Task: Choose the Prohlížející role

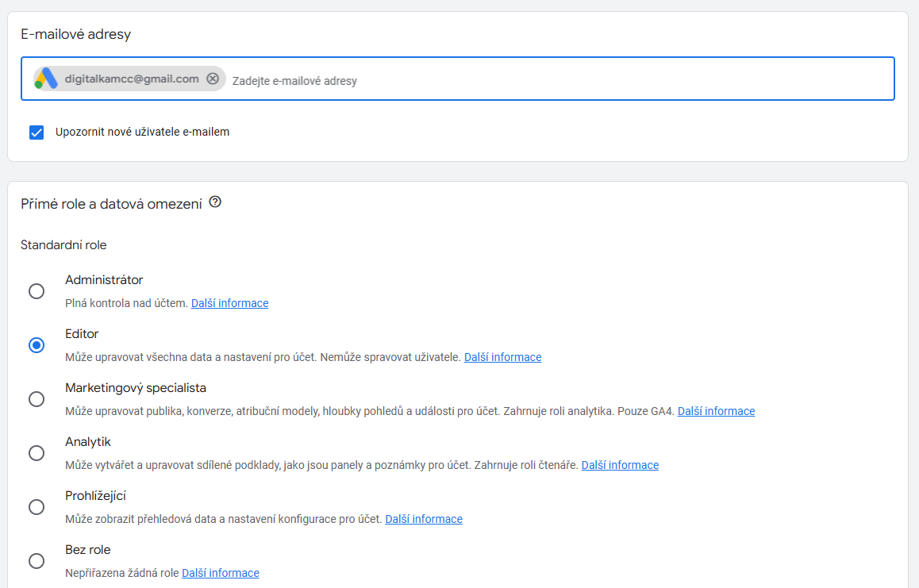Action: (37, 507)
